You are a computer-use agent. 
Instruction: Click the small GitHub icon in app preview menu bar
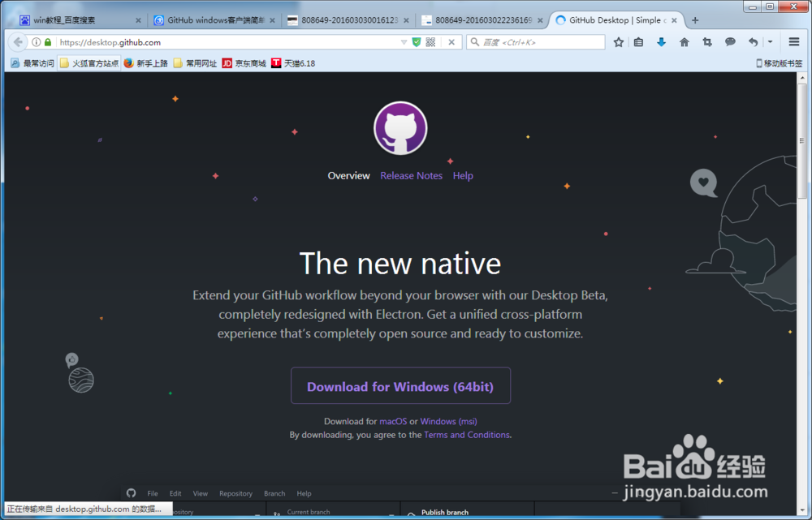[131, 493]
